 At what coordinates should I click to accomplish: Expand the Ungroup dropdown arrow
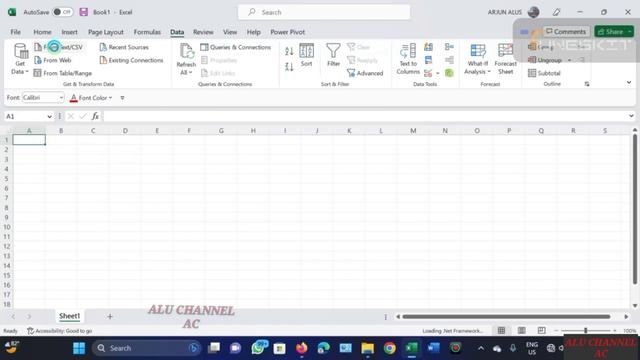(569, 60)
